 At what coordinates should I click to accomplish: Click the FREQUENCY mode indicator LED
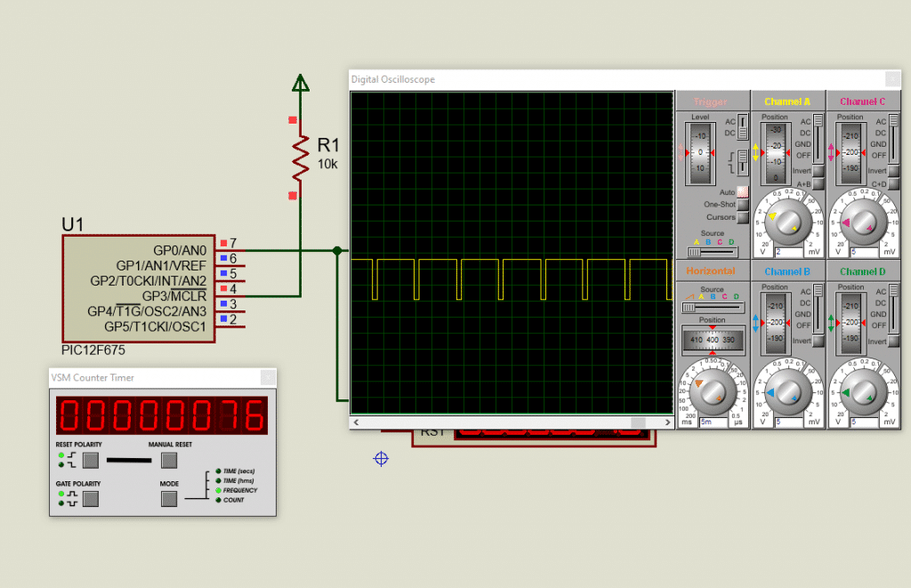coord(219,490)
